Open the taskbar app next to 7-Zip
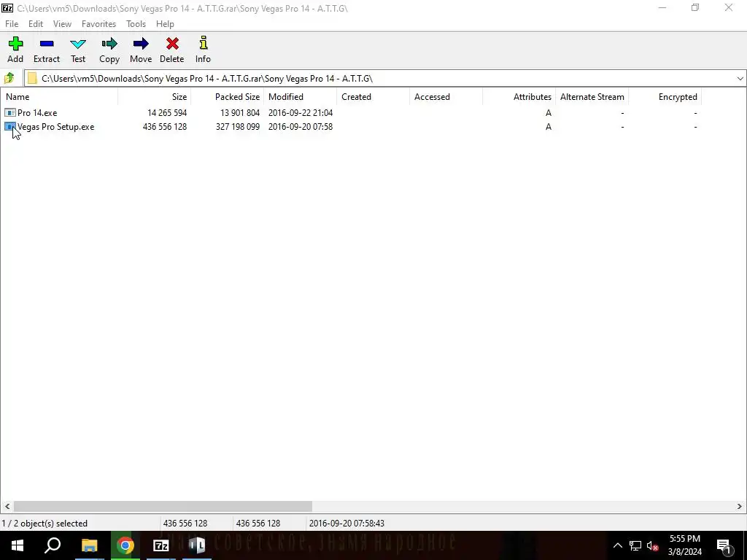The height and width of the screenshot is (560, 747). click(197, 545)
